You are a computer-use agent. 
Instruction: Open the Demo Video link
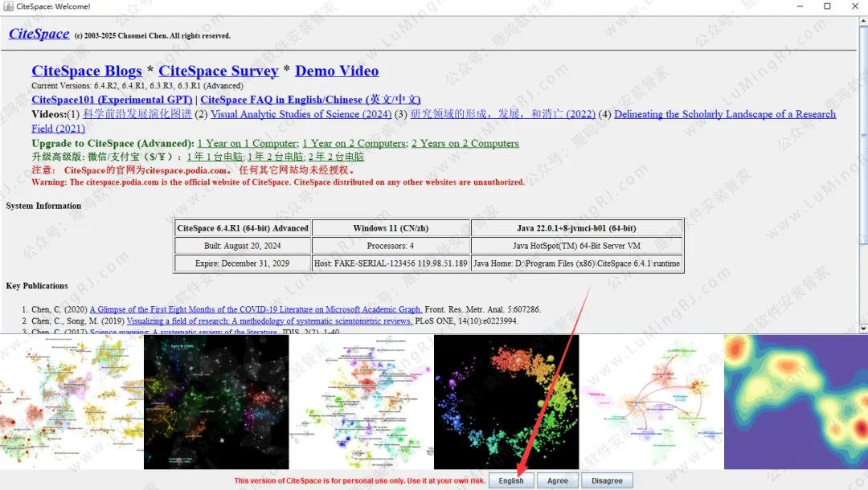[x=337, y=71]
